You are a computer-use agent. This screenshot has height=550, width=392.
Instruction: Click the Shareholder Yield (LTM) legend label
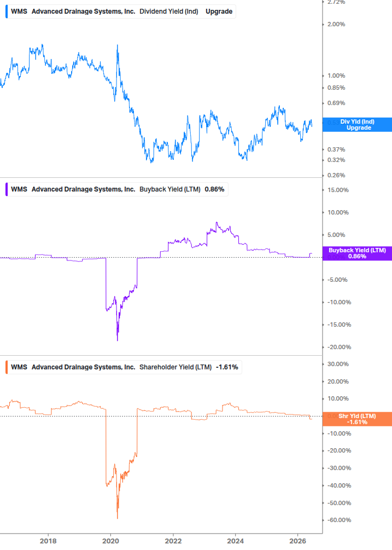coord(175,367)
